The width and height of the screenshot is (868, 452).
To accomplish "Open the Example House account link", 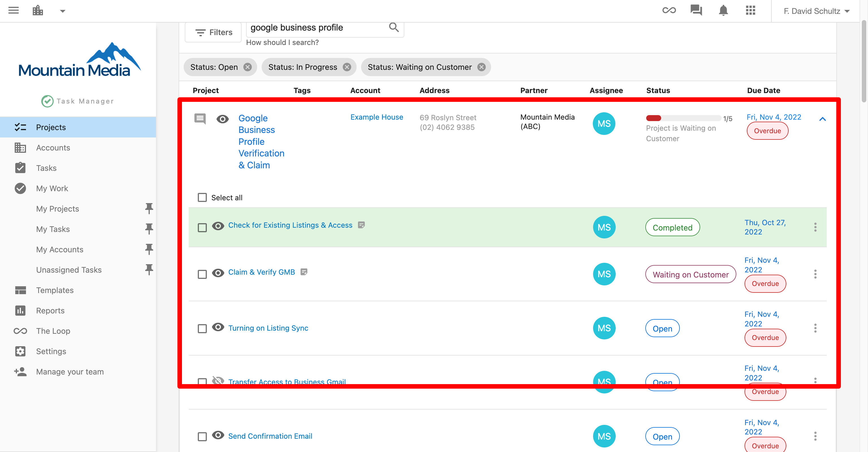I will click(x=377, y=117).
